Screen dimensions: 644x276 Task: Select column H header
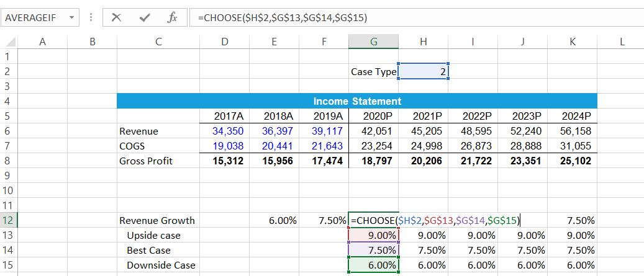click(423, 42)
